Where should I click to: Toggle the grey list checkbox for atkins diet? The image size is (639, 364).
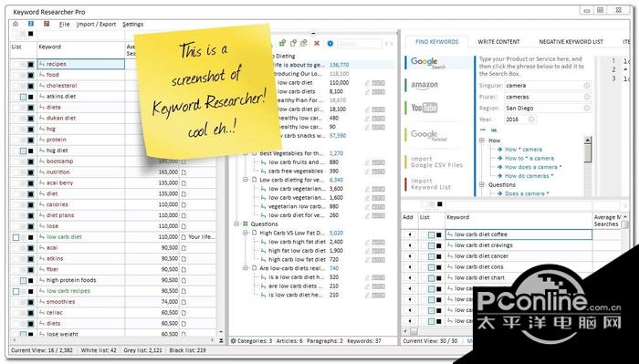coord(23,97)
